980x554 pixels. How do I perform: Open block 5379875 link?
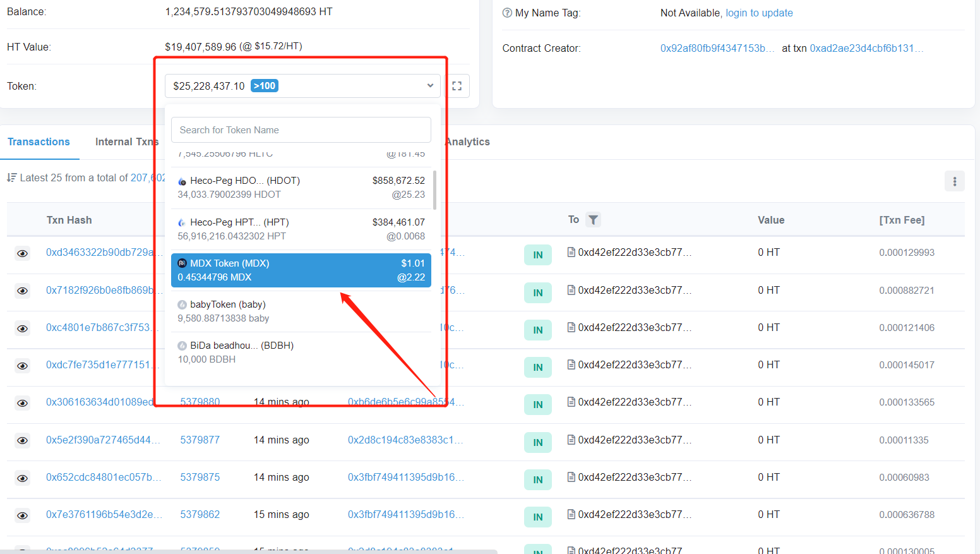(x=200, y=477)
